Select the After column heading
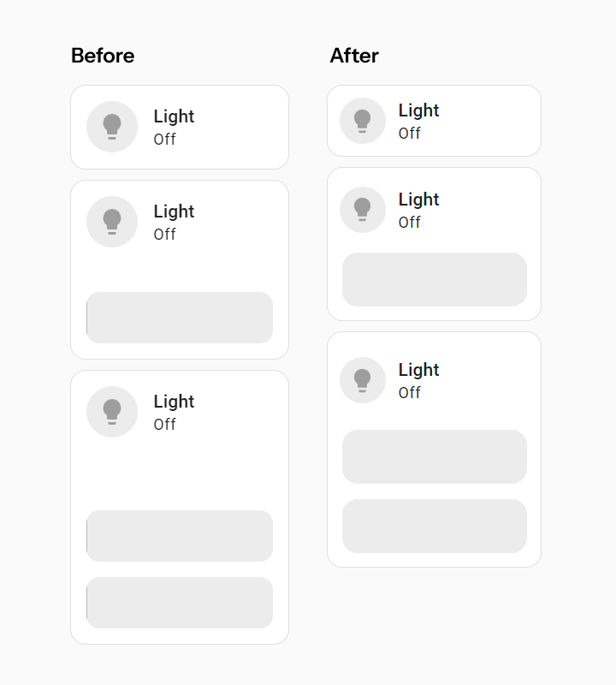 (x=355, y=56)
